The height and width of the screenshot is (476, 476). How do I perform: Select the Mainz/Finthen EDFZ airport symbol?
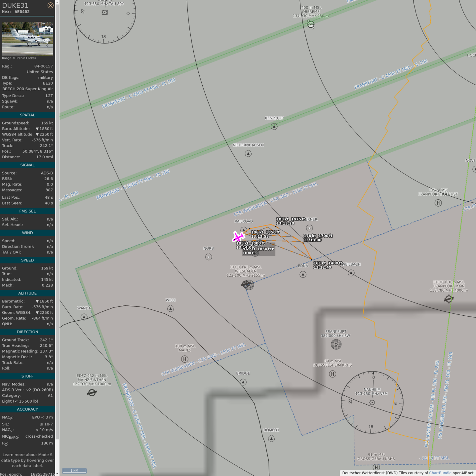(x=92, y=393)
